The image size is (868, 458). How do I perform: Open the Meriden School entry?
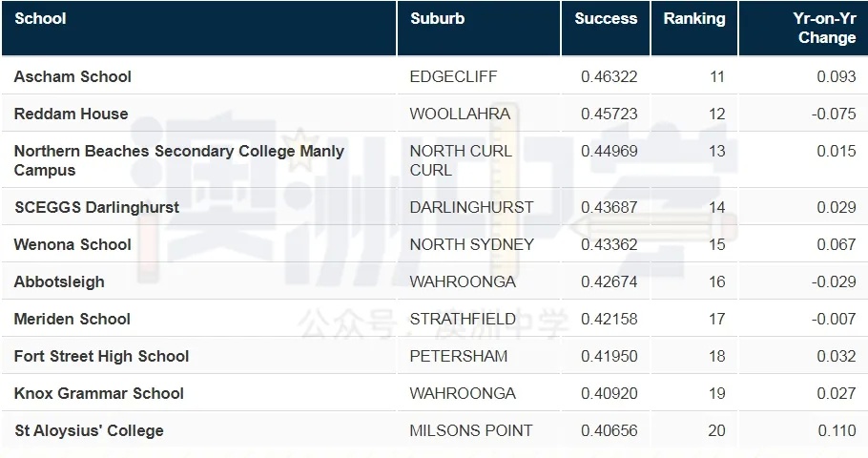coord(72,319)
